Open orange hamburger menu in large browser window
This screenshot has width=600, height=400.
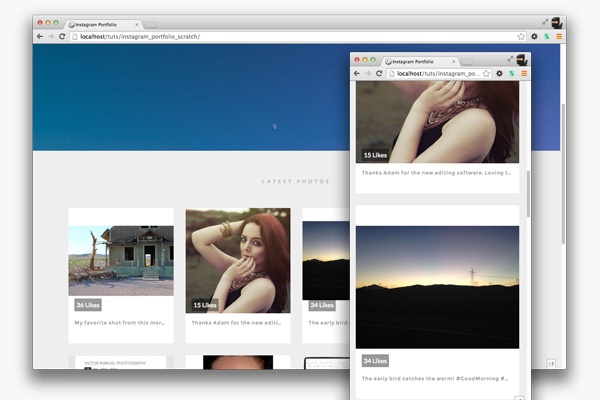point(559,36)
